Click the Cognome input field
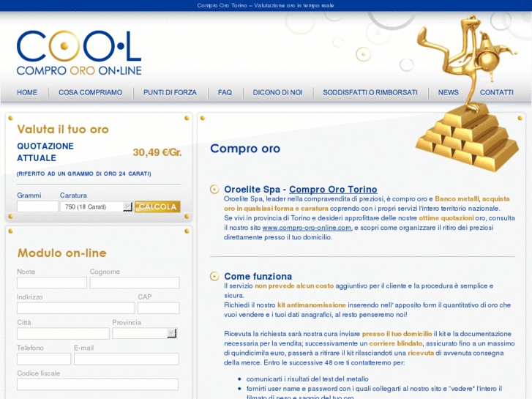The width and height of the screenshot is (532, 399). point(135,283)
